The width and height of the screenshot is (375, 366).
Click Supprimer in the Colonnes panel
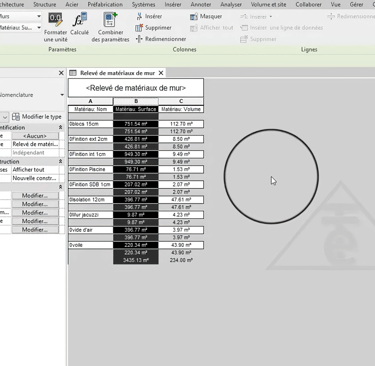154,28
